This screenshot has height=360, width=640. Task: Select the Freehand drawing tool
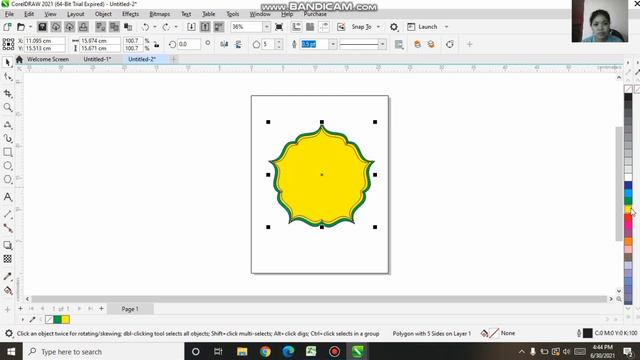point(7,124)
